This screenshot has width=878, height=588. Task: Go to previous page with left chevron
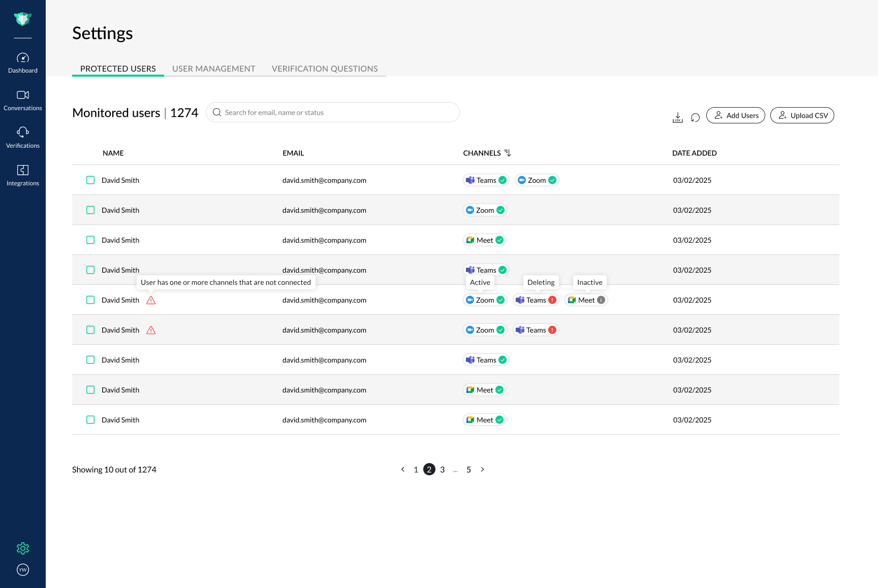point(403,470)
